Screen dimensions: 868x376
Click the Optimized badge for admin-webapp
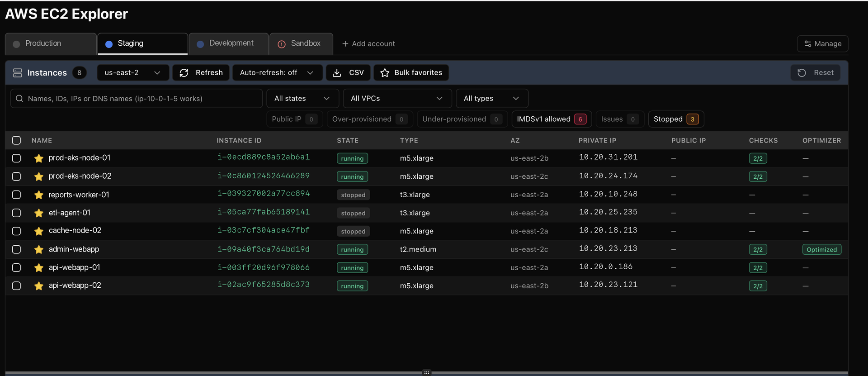(x=822, y=250)
